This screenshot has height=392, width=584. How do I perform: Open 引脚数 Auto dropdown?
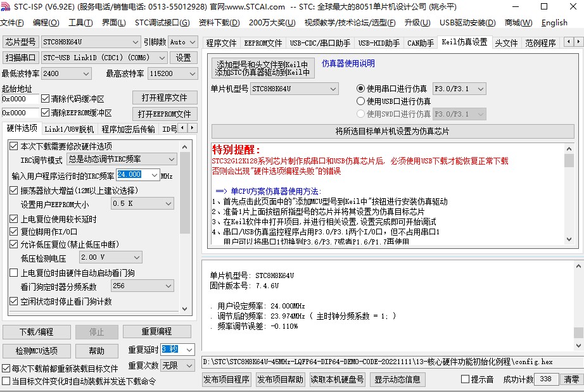183,42
